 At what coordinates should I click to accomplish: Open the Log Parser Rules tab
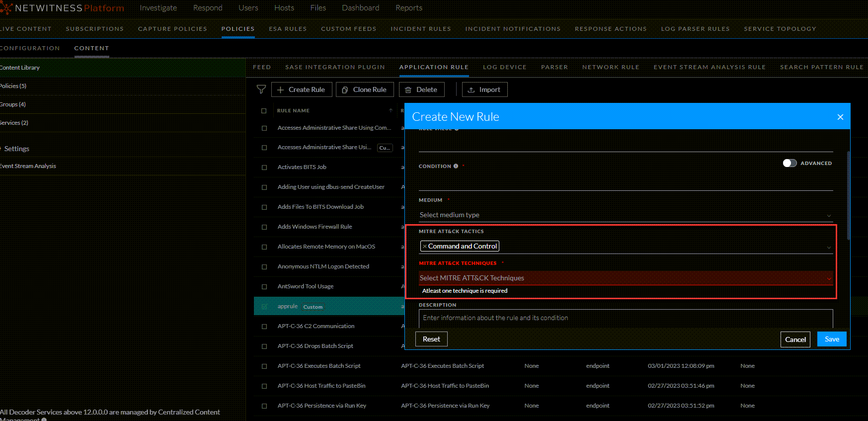coord(695,29)
